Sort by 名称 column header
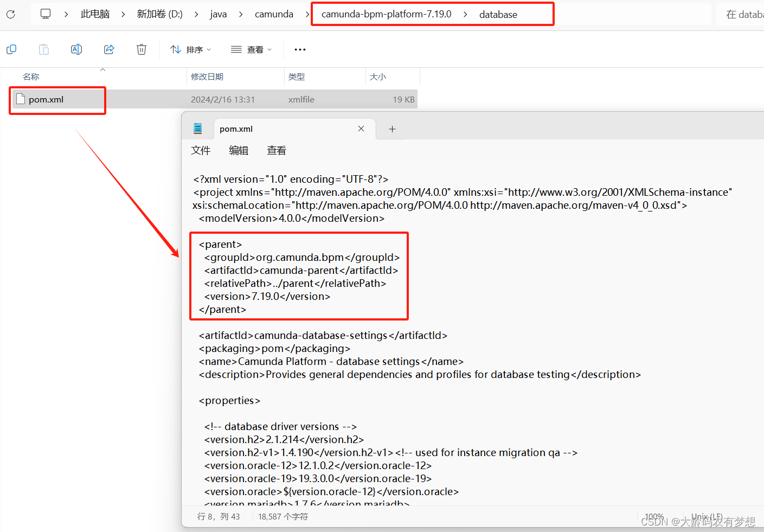The image size is (764, 532). [31, 76]
